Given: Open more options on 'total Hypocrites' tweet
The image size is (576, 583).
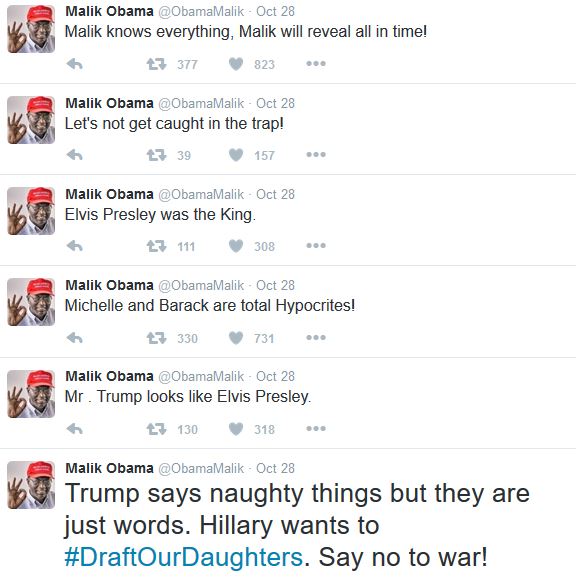Looking at the screenshot, I should pyautogui.click(x=316, y=338).
